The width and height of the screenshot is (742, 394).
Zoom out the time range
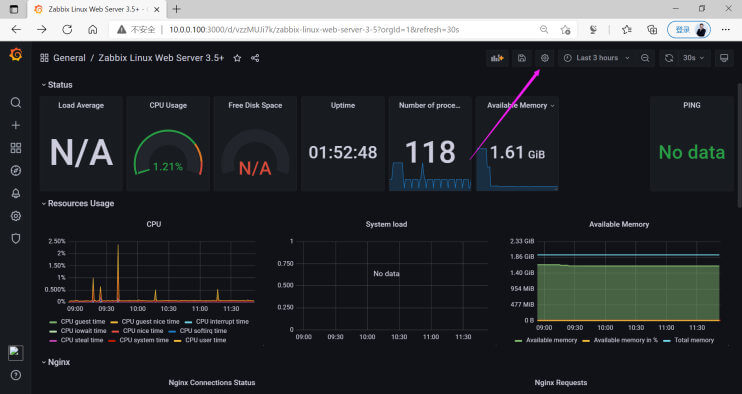[645, 58]
